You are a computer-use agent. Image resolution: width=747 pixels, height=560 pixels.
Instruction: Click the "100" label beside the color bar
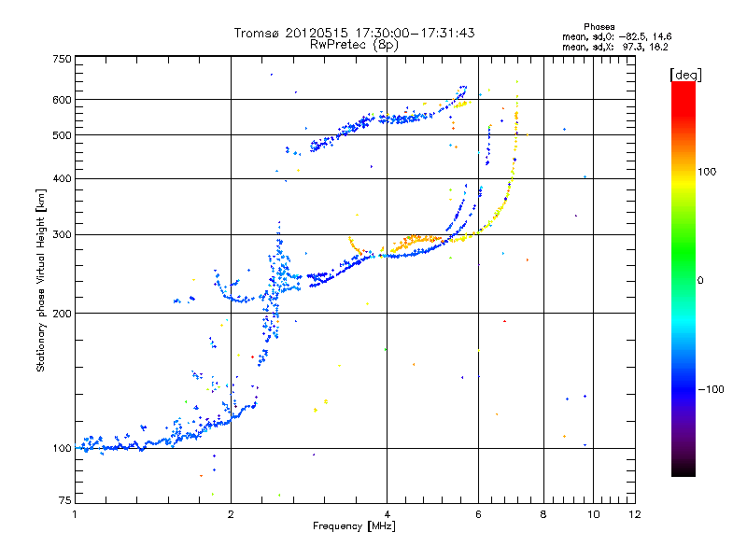click(x=707, y=172)
